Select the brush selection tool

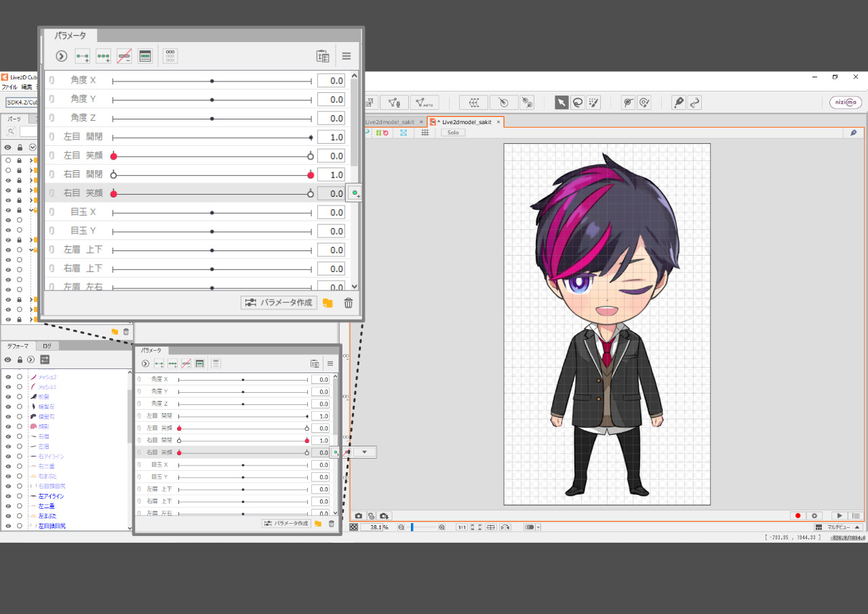594,102
